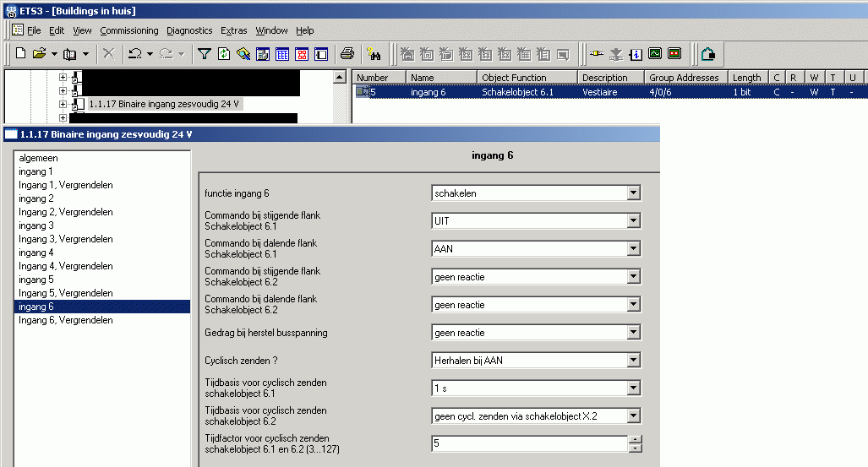Open dalende flank Schakelobject 6.2 dropdown
The height and width of the screenshot is (467, 868).
pos(634,304)
